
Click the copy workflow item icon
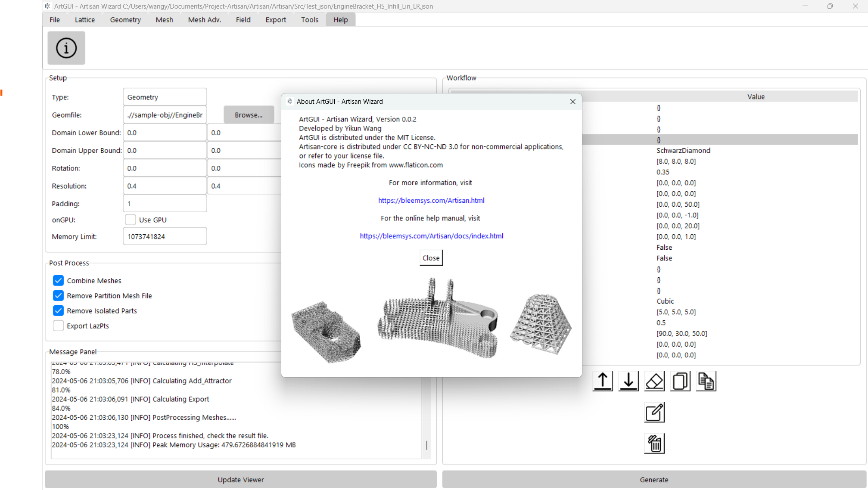point(680,381)
